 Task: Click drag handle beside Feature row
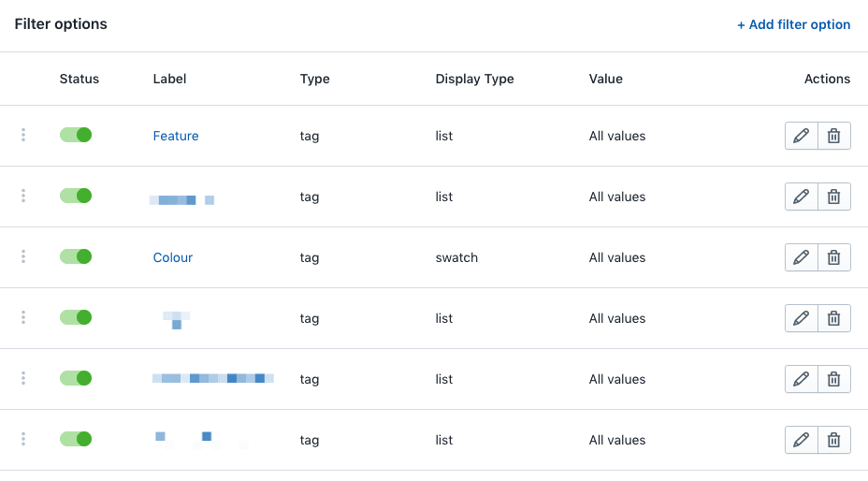coord(23,136)
